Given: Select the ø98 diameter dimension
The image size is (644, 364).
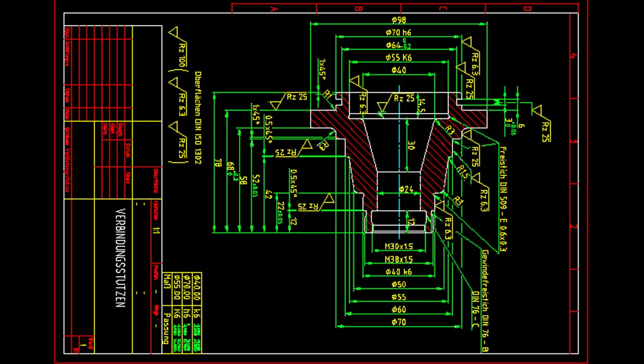Looking at the screenshot, I should [398, 20].
